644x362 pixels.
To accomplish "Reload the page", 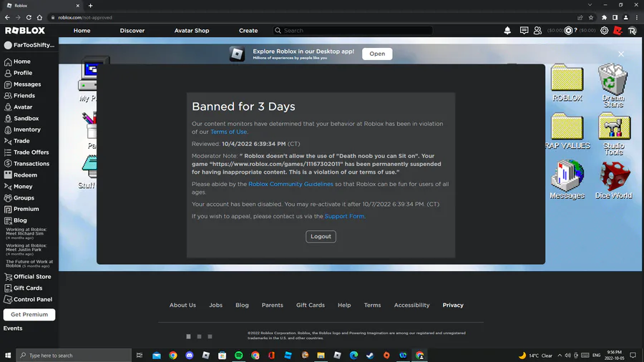I will [x=29, y=17].
